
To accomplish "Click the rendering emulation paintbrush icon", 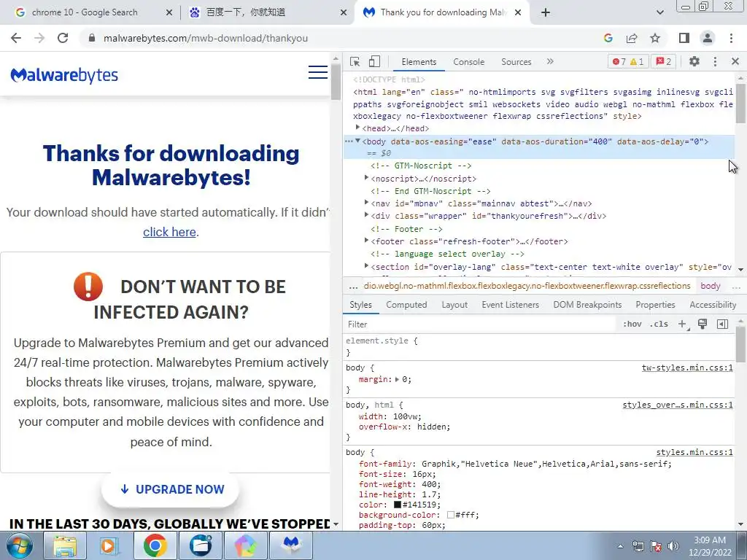I will pos(703,324).
